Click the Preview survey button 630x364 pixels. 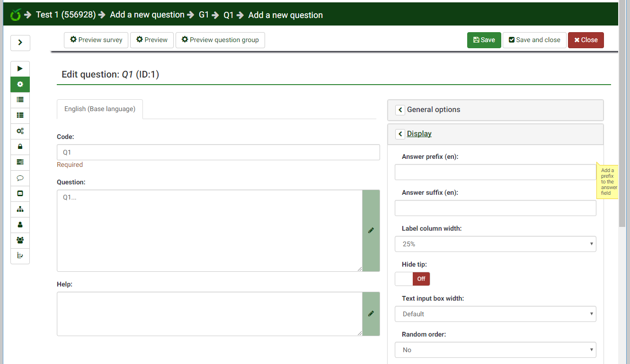[x=96, y=40]
